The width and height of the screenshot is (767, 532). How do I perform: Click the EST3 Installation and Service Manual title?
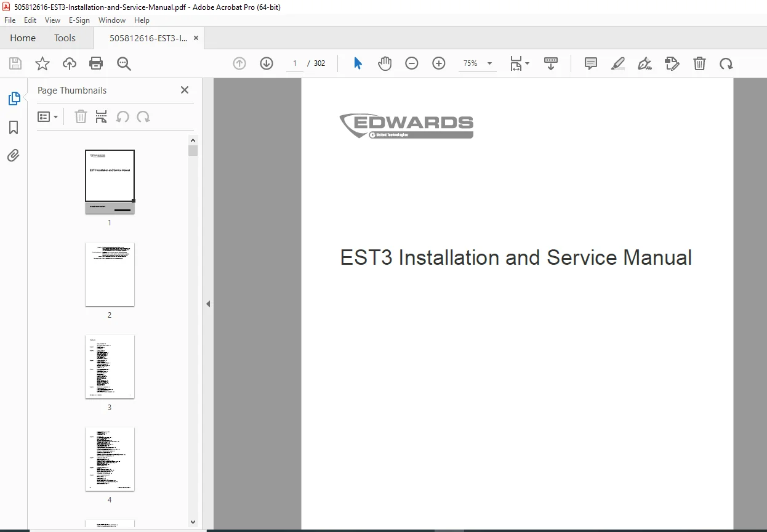click(516, 257)
